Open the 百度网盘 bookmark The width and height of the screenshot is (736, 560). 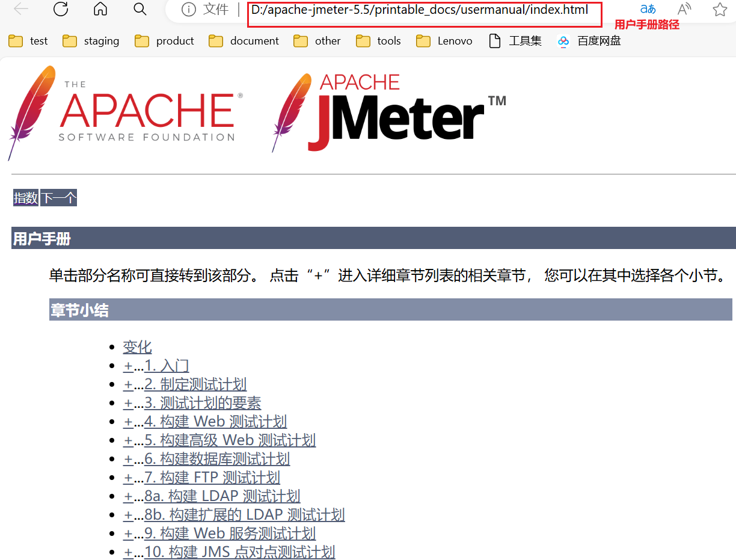click(x=589, y=41)
